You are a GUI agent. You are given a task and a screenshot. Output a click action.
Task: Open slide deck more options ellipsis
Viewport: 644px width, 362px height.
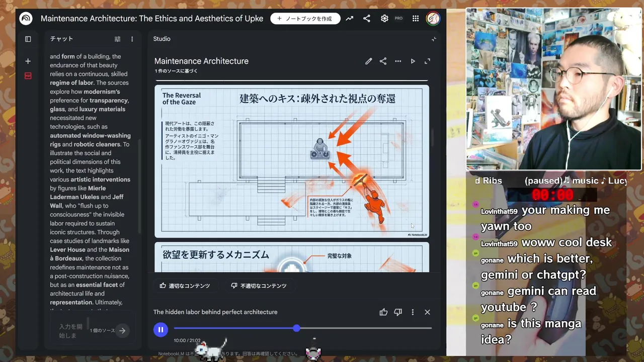coord(398,61)
